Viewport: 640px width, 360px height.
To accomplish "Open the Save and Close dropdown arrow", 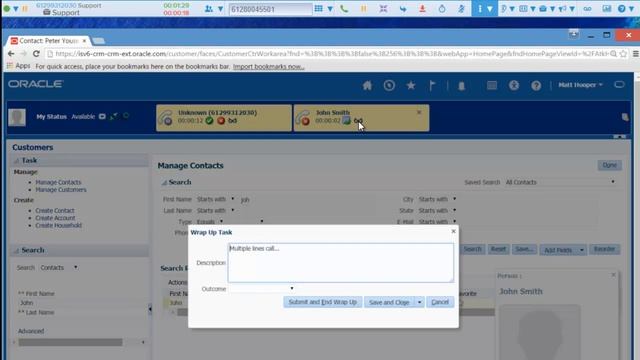I will point(419,302).
